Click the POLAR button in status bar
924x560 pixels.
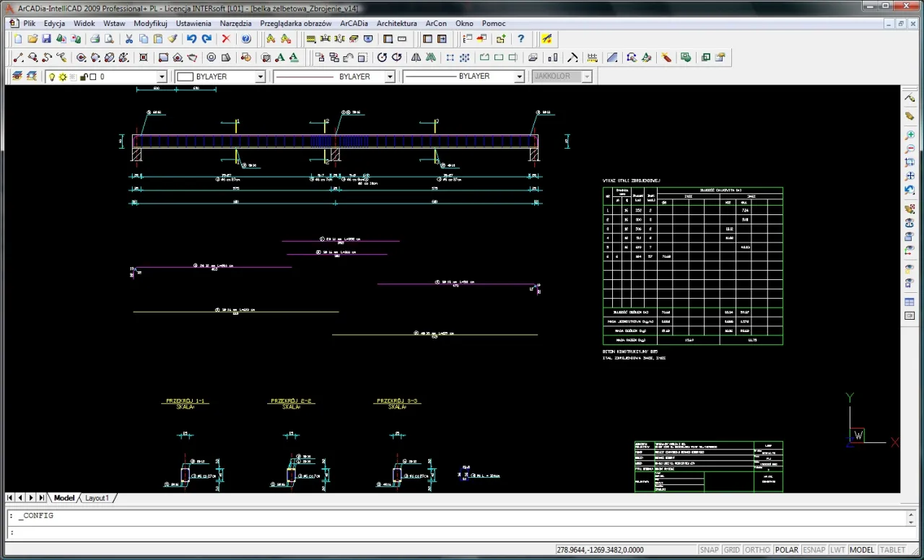click(x=786, y=550)
